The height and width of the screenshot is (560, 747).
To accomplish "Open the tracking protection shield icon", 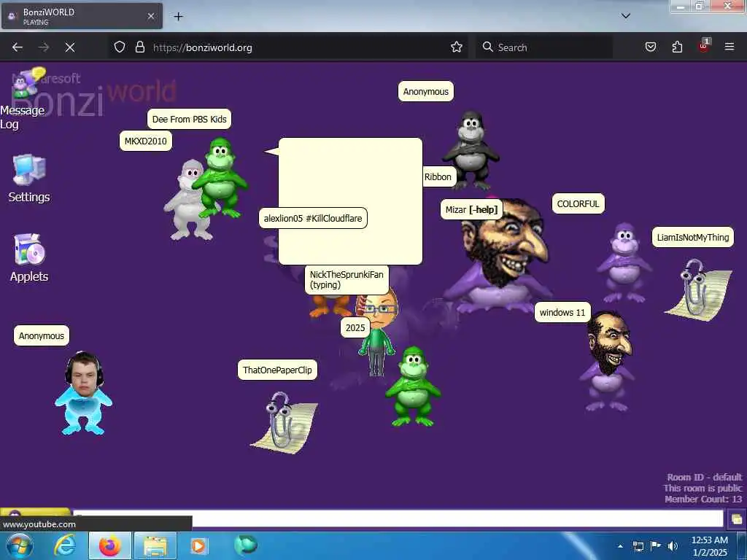I will (120, 47).
